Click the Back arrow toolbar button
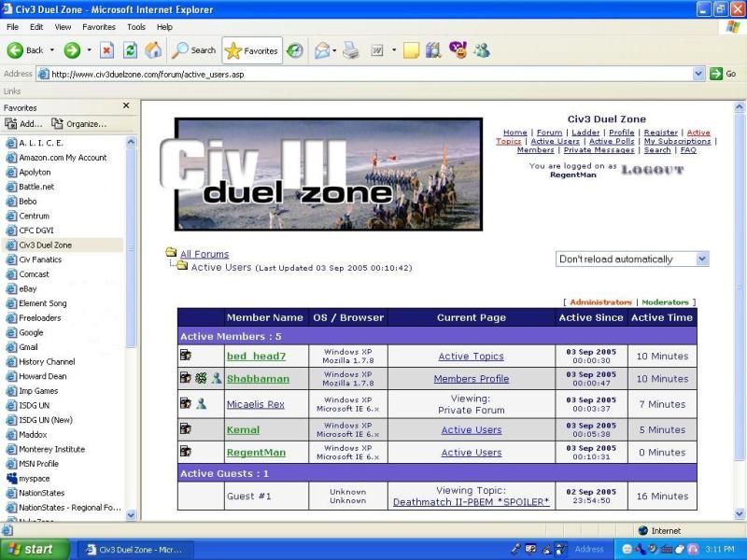Viewport: 747px width, 560px height. coord(25,50)
